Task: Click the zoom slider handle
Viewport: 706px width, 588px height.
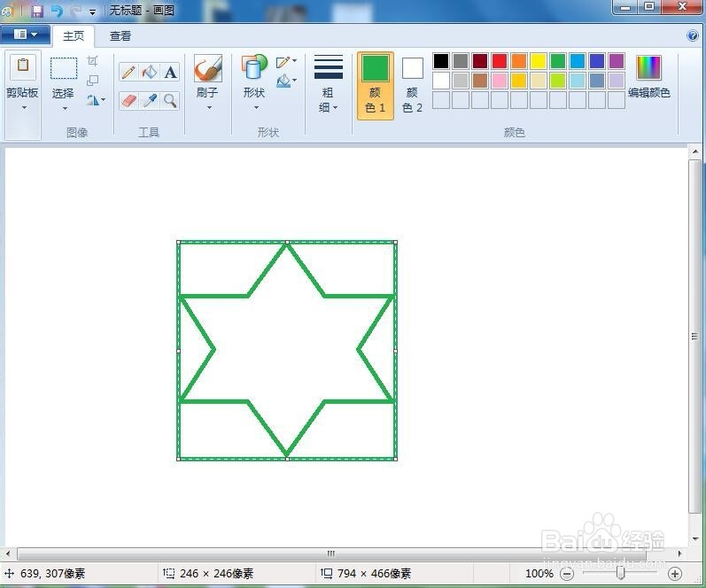Action: (x=620, y=573)
